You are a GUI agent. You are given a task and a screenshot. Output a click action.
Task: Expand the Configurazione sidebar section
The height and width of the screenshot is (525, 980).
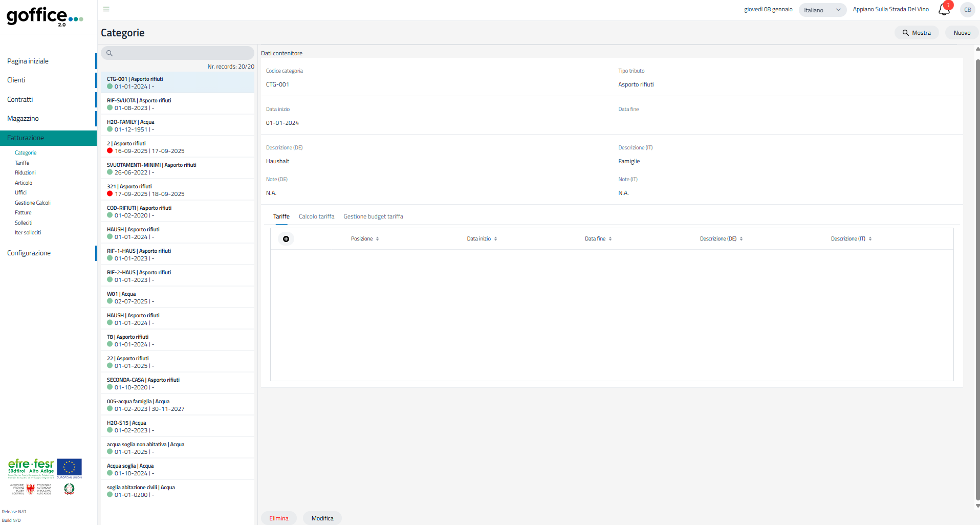29,253
